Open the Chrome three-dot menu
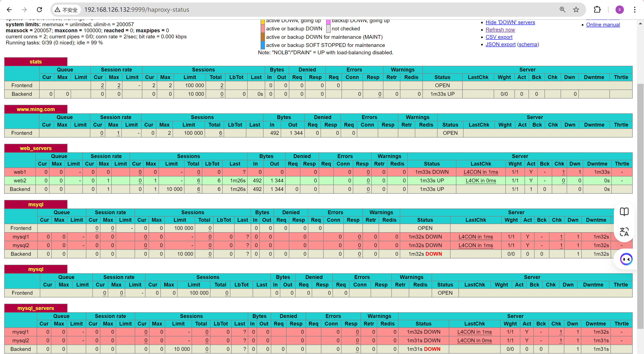This screenshot has width=644, height=354. [635, 10]
